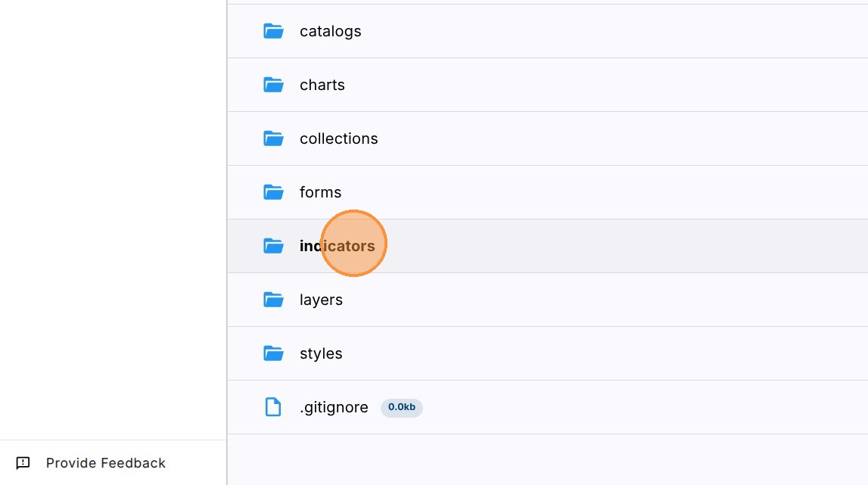Open the .gitignore file name
868x485 pixels.
[334, 407]
